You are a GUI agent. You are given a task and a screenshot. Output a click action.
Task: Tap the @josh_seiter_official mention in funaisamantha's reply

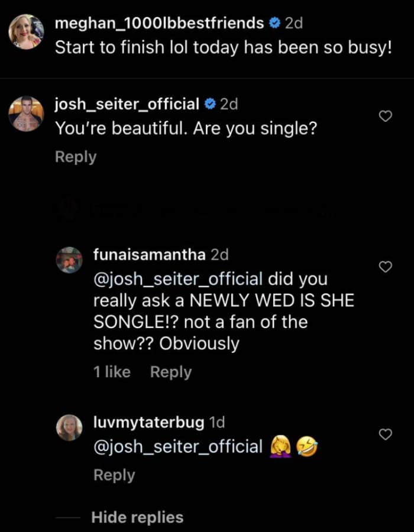pos(178,279)
